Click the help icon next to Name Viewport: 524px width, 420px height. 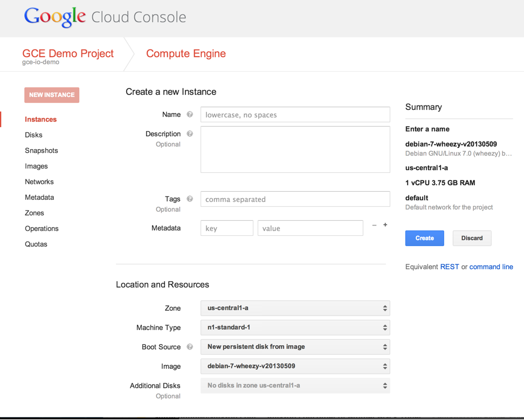pos(190,114)
